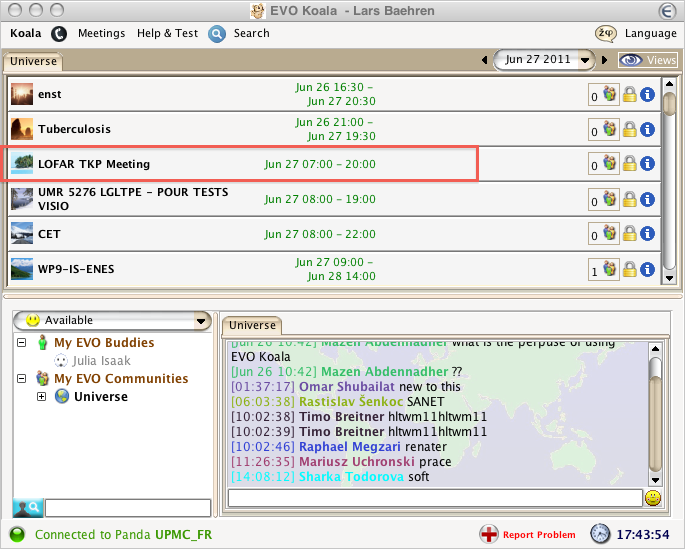Screen dimensions: 685x549
Task: Click the EVO logo icon in title bar
Action: pos(667,10)
